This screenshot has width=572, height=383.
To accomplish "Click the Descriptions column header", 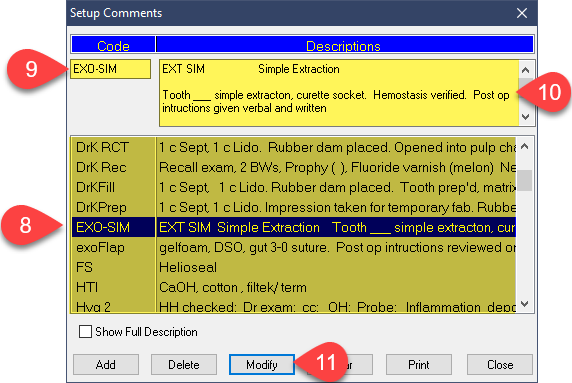I will [345, 45].
